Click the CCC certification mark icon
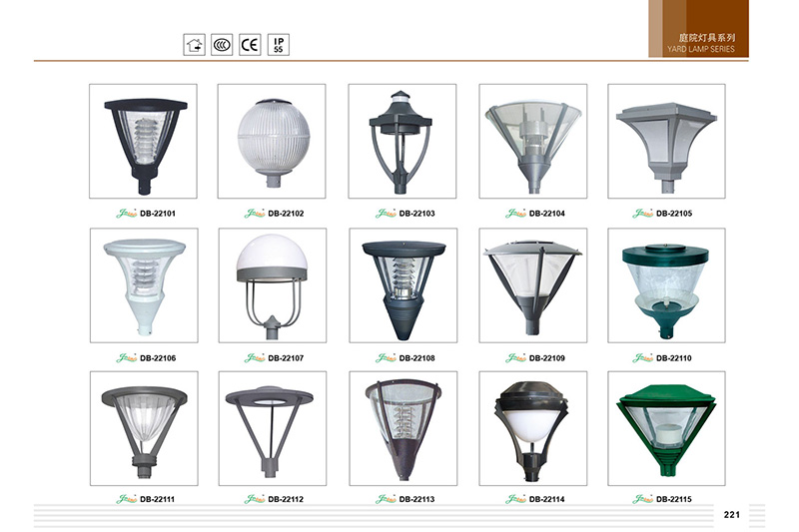This screenshot has width=799, height=532. coord(222,45)
